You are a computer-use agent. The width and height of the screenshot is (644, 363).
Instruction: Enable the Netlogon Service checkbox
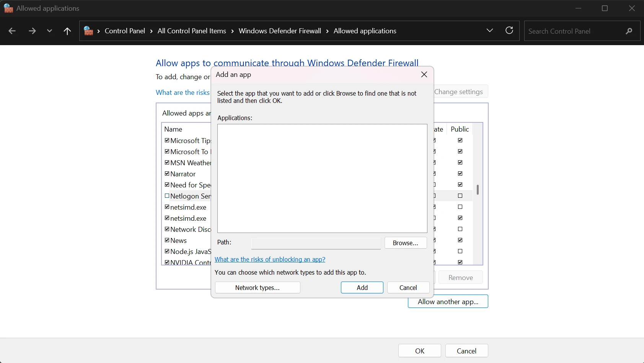pyautogui.click(x=167, y=196)
